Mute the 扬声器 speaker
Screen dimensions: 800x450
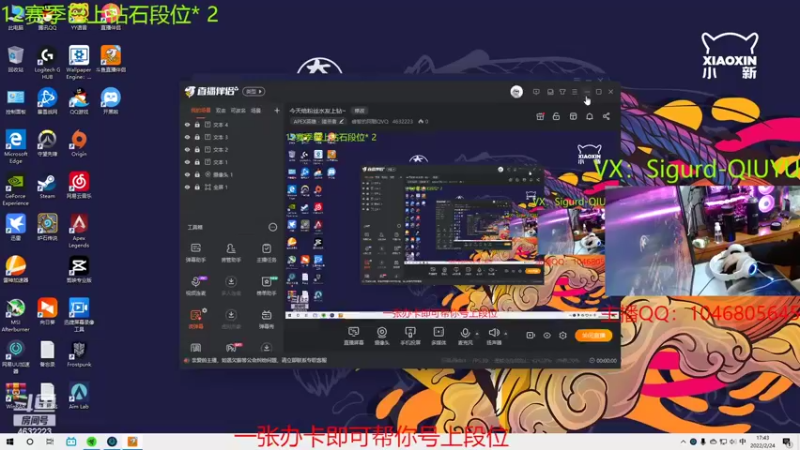(x=493, y=336)
